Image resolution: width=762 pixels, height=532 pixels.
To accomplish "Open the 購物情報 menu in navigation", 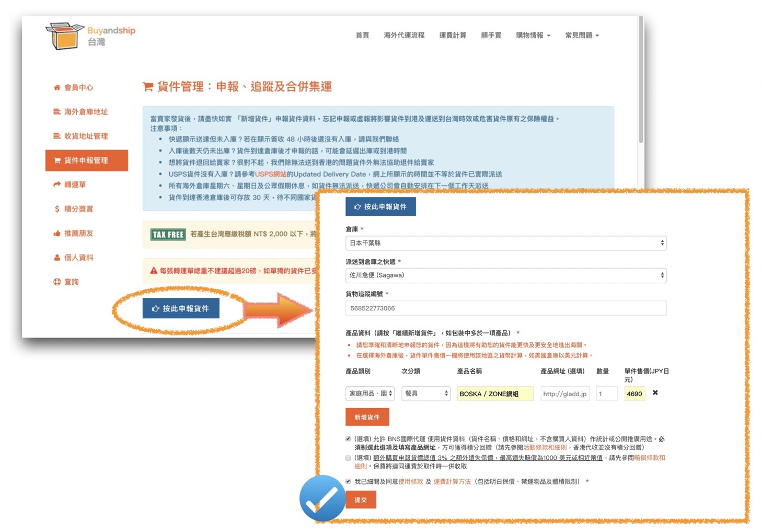I will 533,36.
